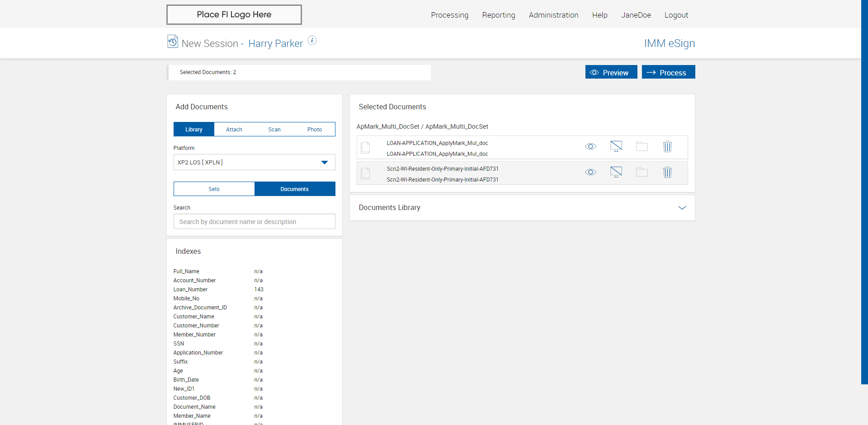Click the document search input field
The height and width of the screenshot is (425, 868).
[254, 222]
